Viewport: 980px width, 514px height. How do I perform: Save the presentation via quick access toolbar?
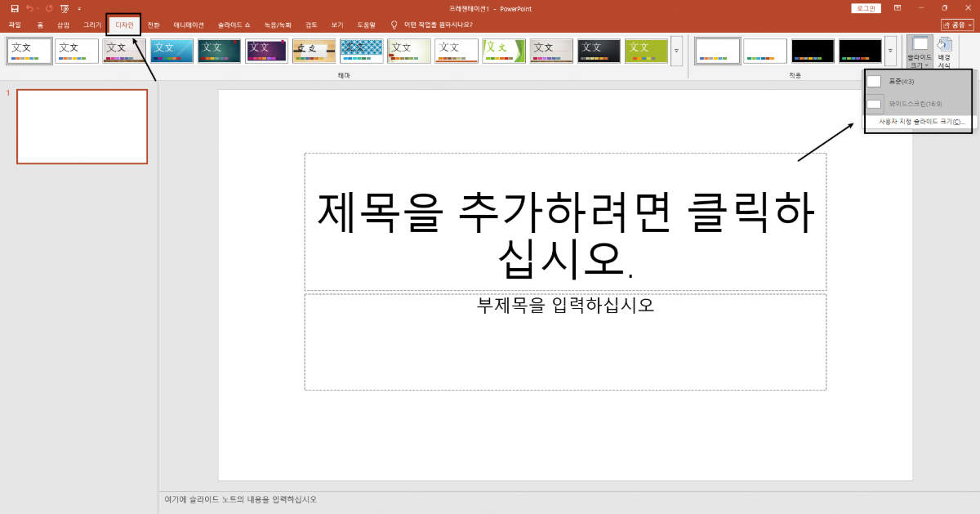click(x=15, y=8)
